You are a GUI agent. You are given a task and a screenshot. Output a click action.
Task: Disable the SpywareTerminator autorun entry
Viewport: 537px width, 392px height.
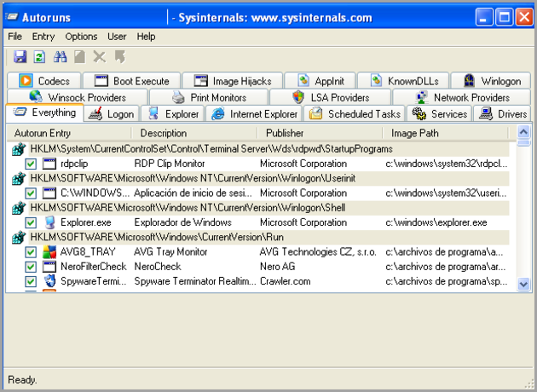click(x=31, y=281)
